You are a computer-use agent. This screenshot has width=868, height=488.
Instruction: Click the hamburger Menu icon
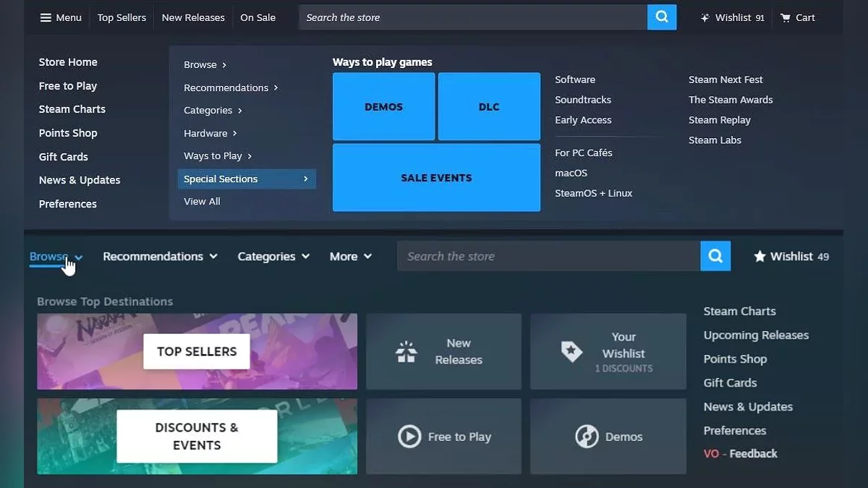[46, 17]
